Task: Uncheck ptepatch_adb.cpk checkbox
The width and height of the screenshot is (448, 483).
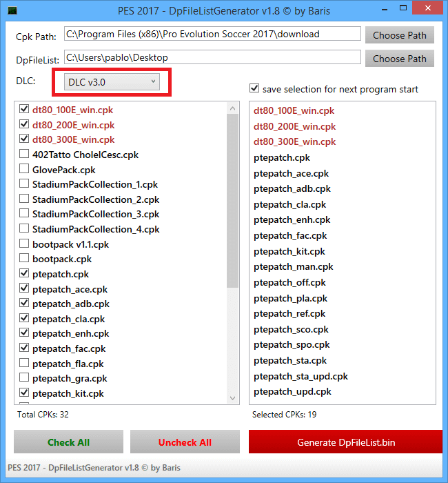Action: 24,303
